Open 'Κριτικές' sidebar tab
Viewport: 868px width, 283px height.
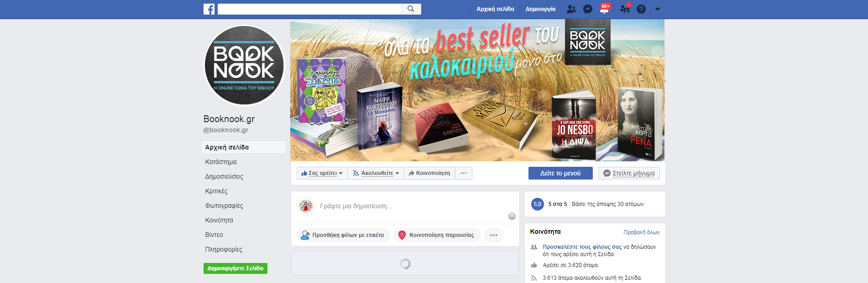tap(216, 191)
